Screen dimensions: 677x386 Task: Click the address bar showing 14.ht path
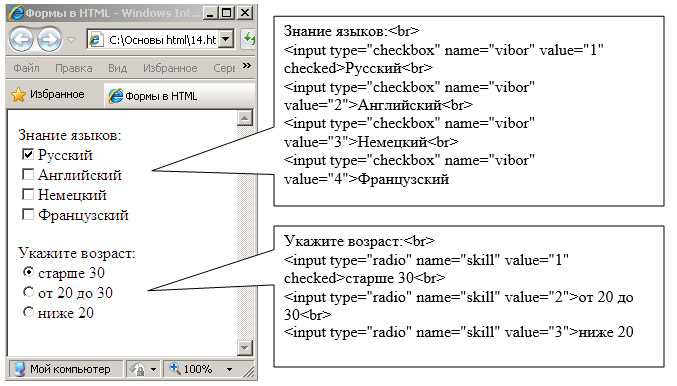coord(161,40)
